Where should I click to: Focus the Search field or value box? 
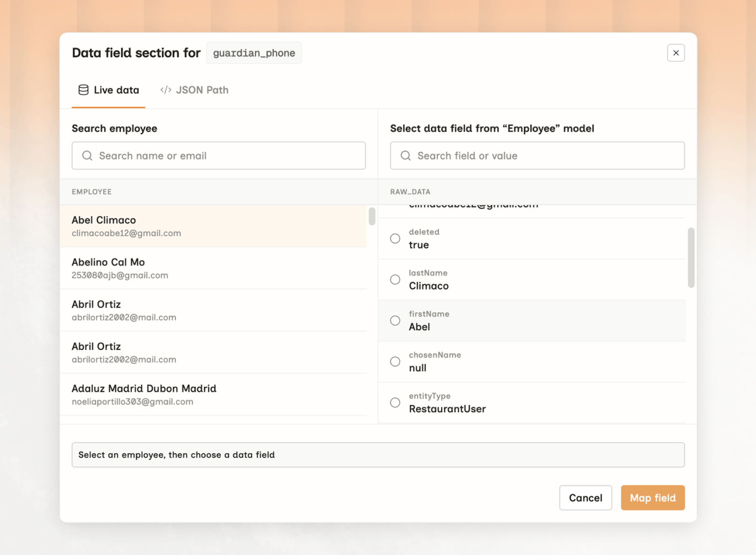[537, 156]
